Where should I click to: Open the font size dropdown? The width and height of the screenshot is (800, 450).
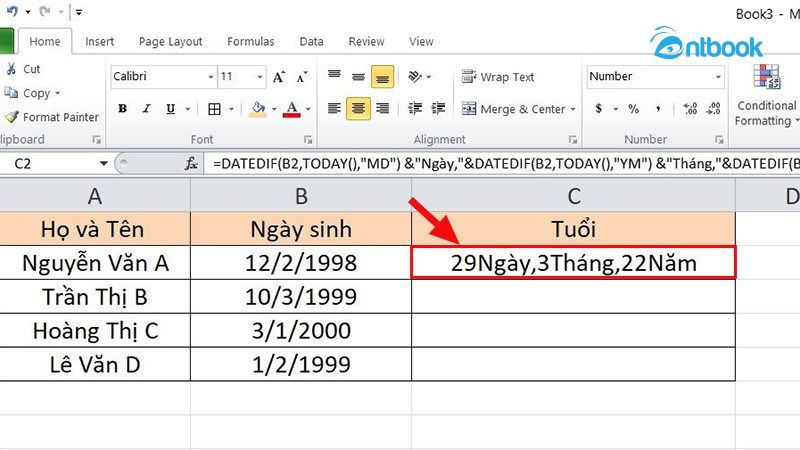coord(260,77)
